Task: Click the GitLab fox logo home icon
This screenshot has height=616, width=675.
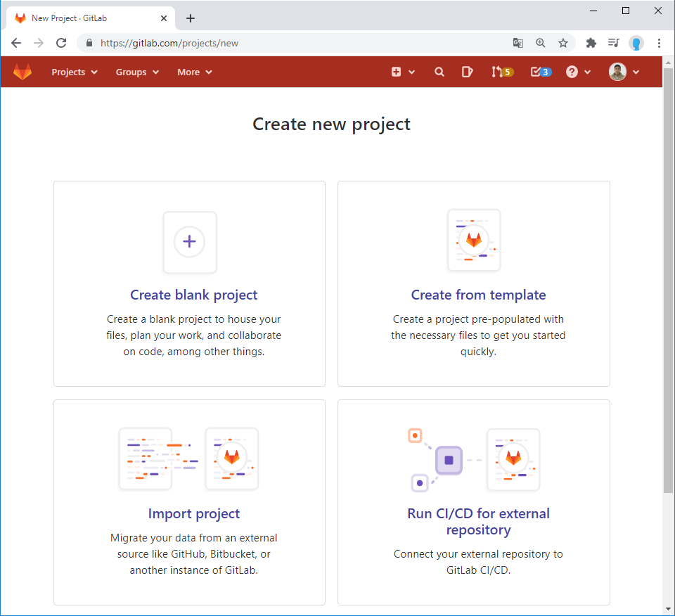Action: tap(22, 72)
